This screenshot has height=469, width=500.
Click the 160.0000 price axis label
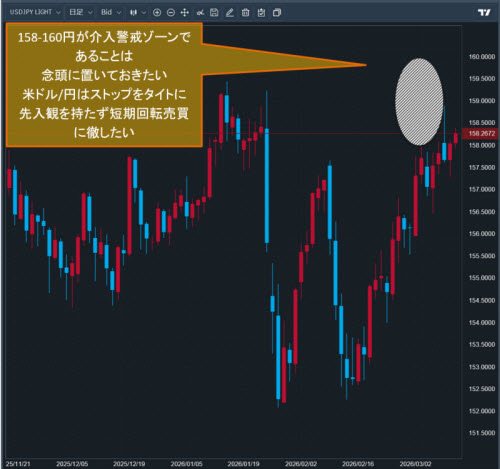pos(482,57)
